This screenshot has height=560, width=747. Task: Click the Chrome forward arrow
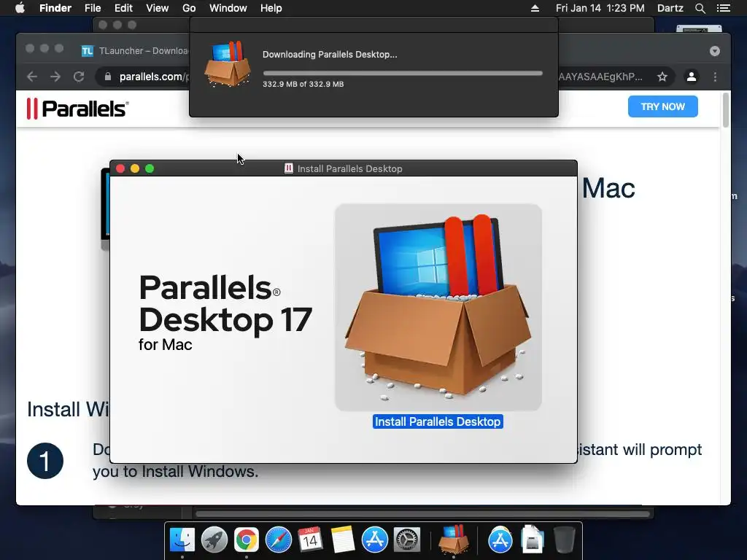click(x=55, y=77)
